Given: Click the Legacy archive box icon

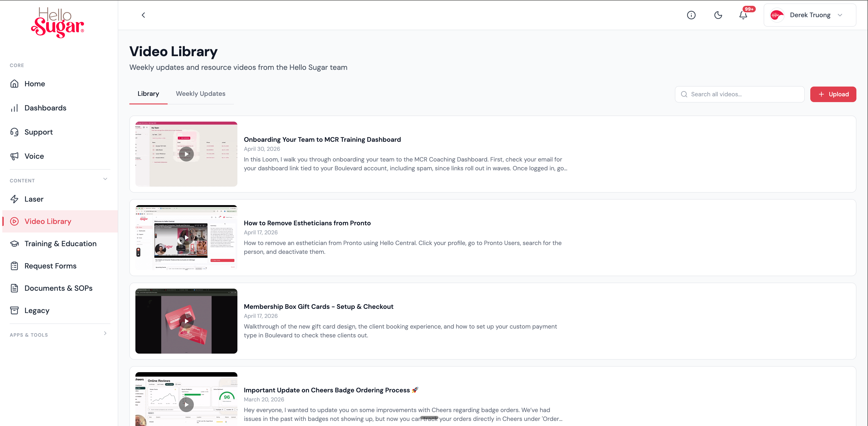Looking at the screenshot, I should 14,310.
